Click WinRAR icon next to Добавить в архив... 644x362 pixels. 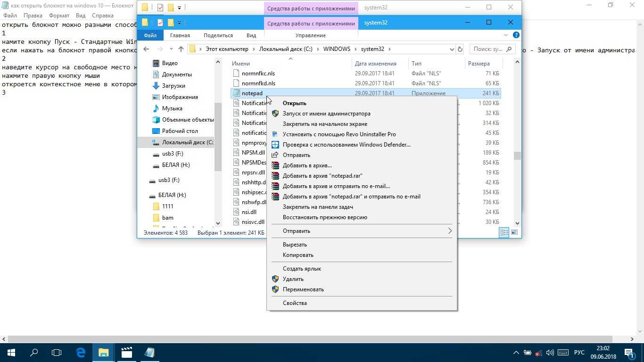(x=275, y=165)
